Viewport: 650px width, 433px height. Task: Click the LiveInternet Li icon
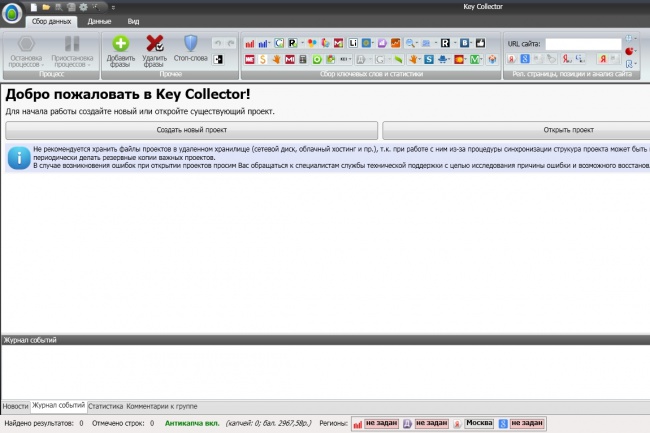[x=353, y=43]
